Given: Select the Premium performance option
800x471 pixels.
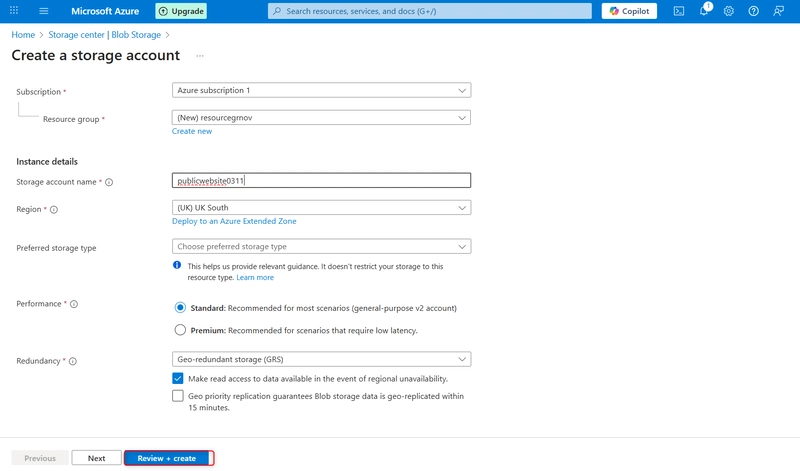Looking at the screenshot, I should (x=180, y=330).
